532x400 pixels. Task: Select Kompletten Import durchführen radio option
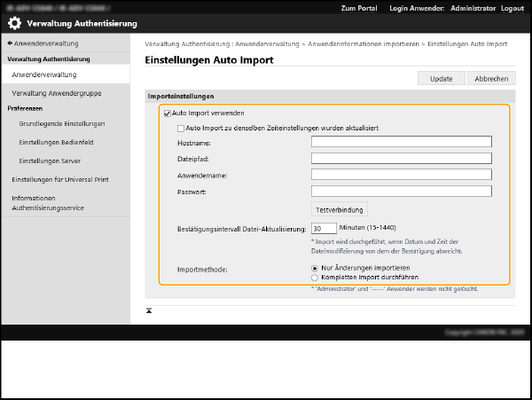click(315, 277)
